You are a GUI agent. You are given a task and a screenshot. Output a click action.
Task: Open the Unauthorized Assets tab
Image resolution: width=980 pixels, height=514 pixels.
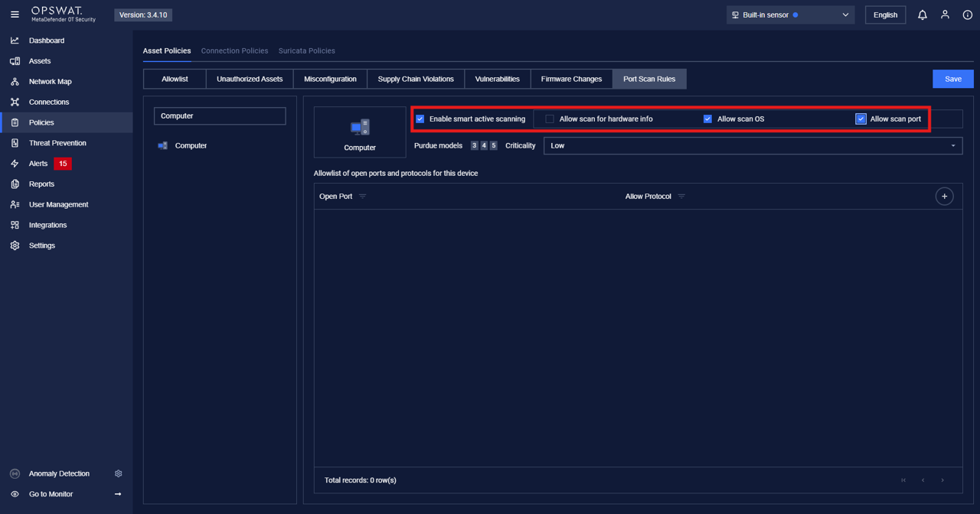click(250, 79)
